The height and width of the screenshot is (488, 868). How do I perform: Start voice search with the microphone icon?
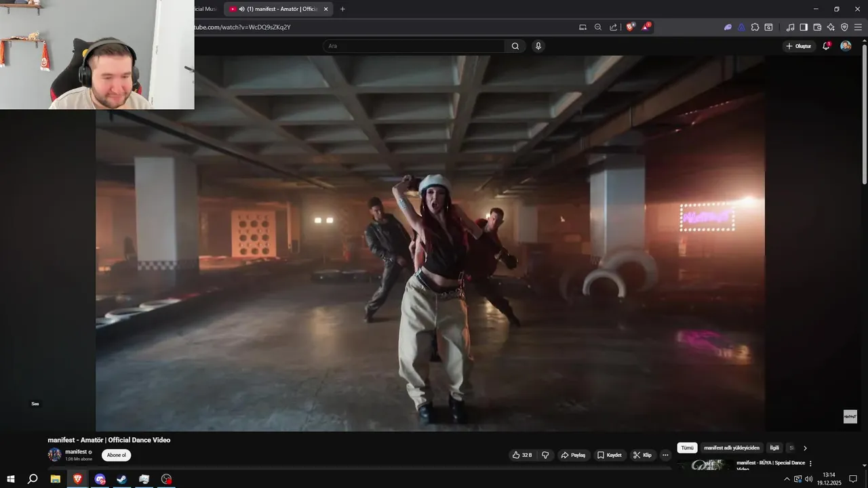538,46
